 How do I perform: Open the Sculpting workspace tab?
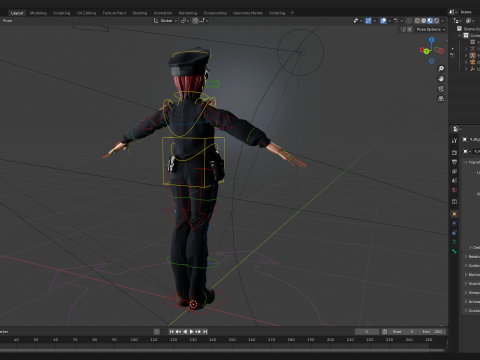[62, 13]
